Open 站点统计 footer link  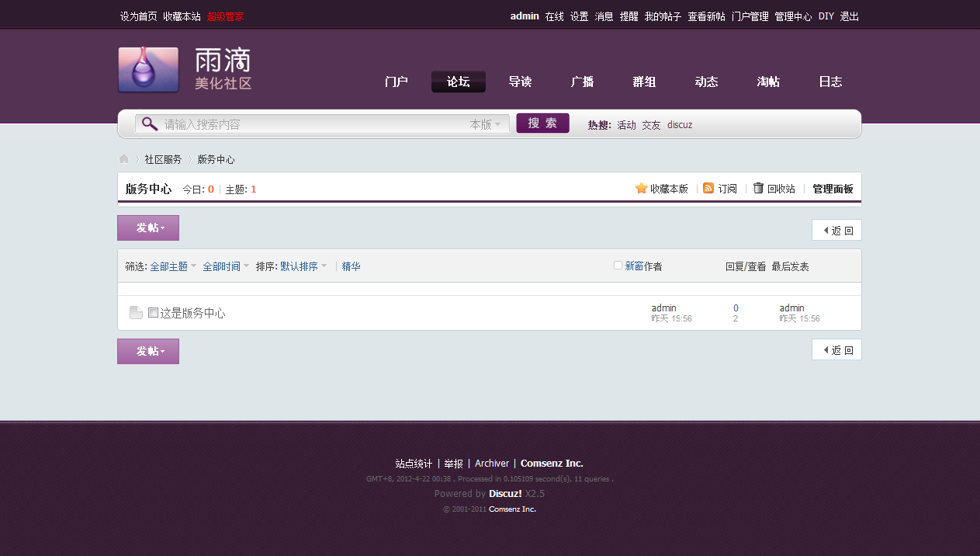click(414, 464)
